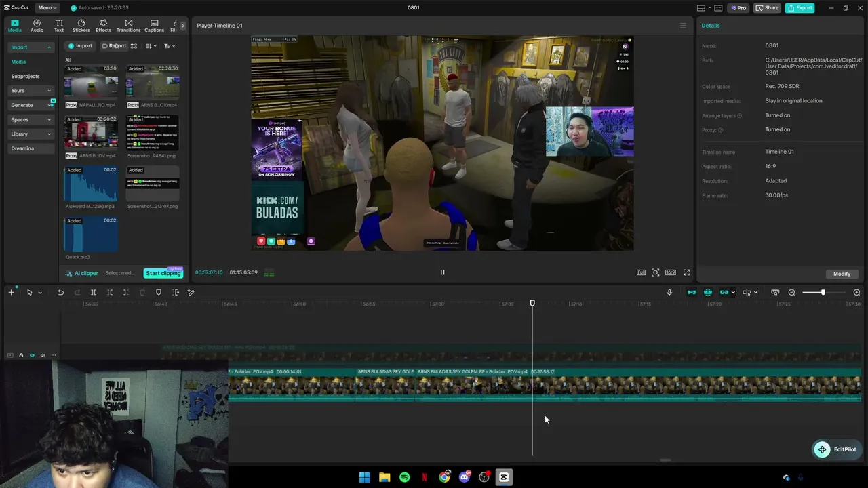The height and width of the screenshot is (488, 868).
Task: Show more tabs with the arrow
Action: tap(182, 26)
